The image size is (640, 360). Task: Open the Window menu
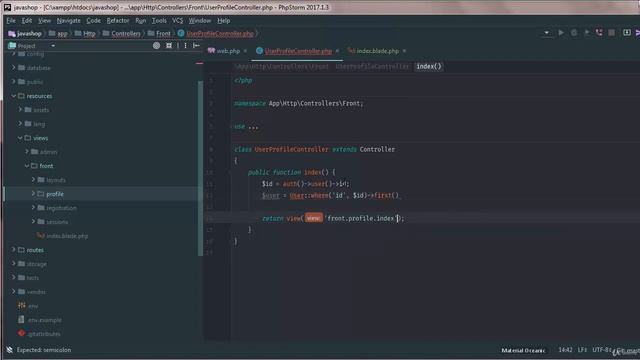click(x=200, y=20)
